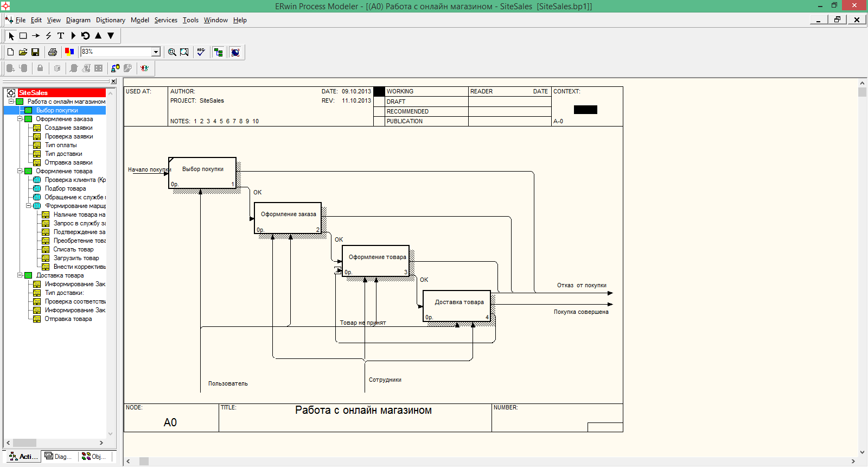
Task: Click the Save diagram icon
Action: pos(35,52)
